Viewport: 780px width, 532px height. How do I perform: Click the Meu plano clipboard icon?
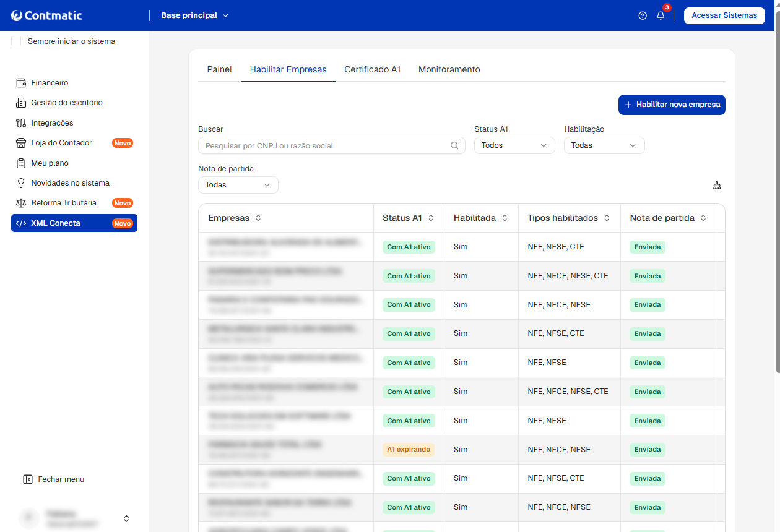20,163
